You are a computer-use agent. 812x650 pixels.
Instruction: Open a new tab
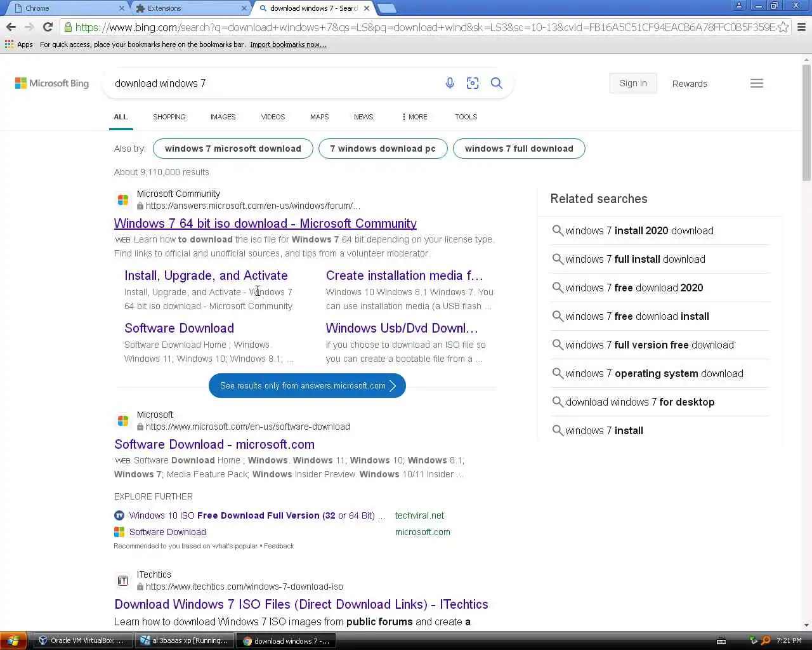pos(386,8)
